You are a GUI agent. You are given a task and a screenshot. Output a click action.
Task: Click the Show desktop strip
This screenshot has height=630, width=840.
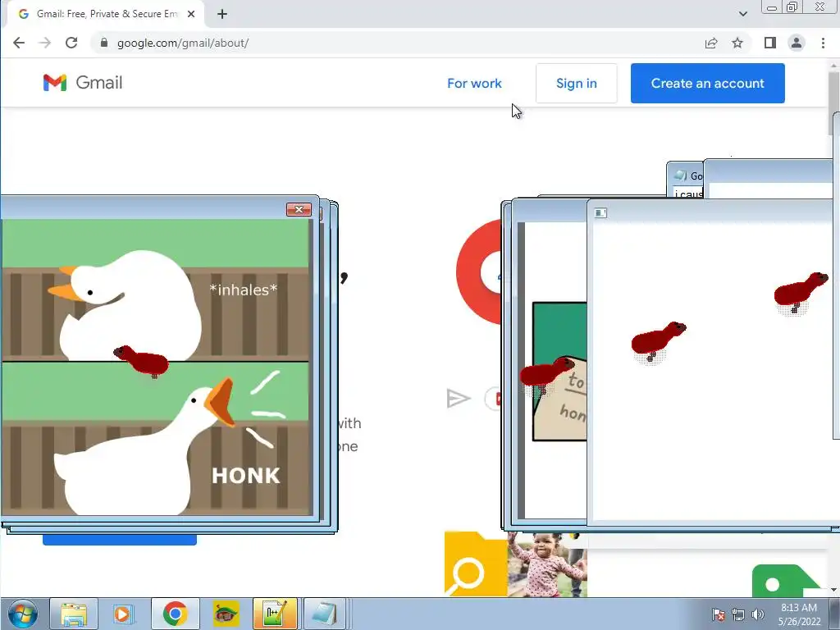[834, 614]
